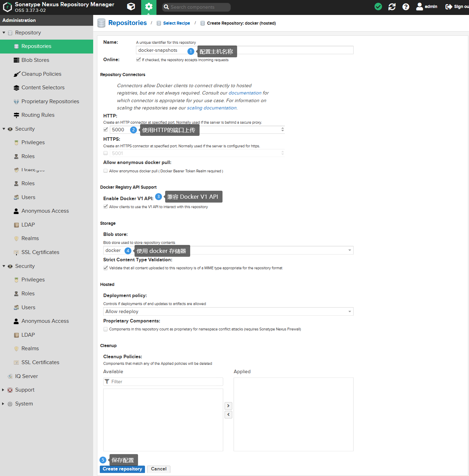Click the Refresh icon in the top bar

(x=392, y=6)
